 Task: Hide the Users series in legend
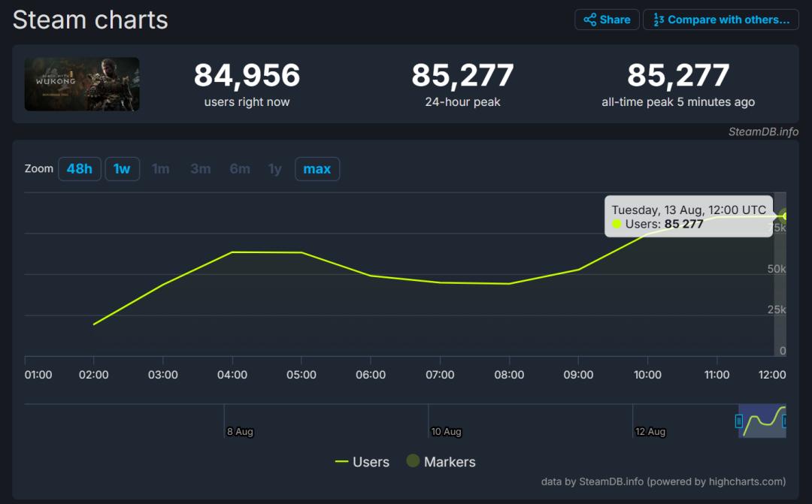(x=362, y=462)
